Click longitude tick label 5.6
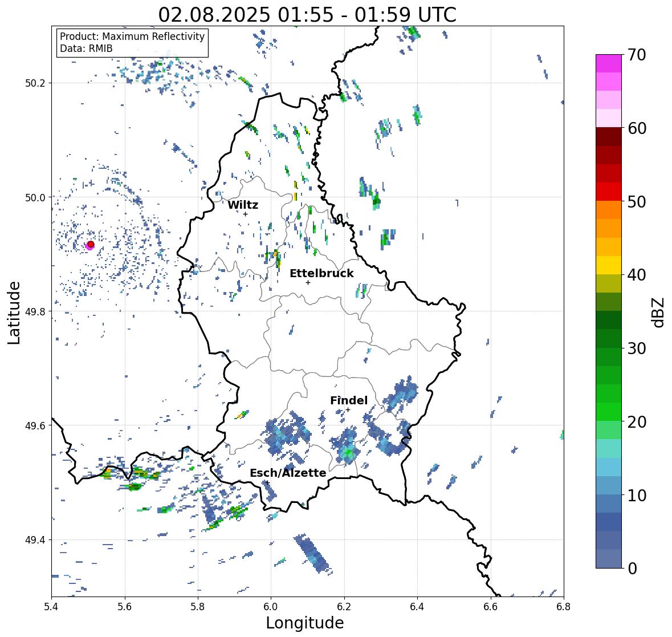This screenshot has width=672, height=637. pos(125,606)
